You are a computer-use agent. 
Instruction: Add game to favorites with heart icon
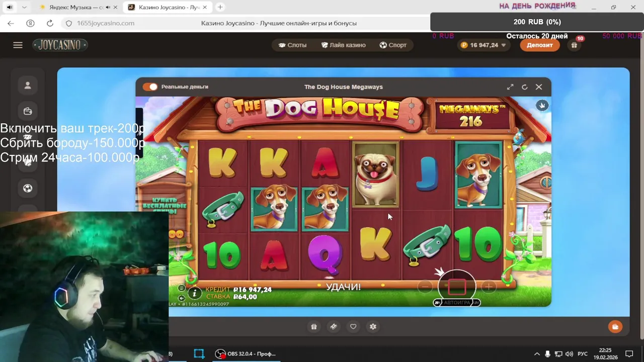pos(353,327)
